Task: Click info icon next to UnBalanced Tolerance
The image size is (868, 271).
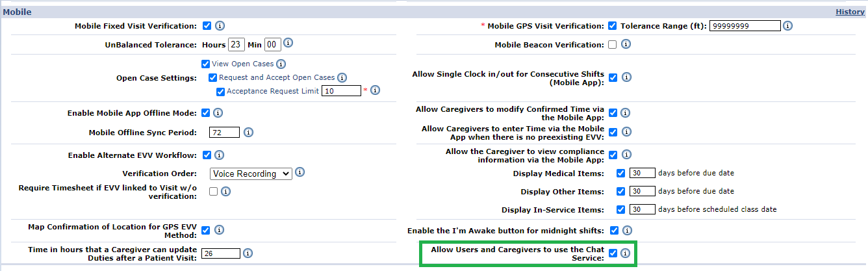Action: coord(288,43)
